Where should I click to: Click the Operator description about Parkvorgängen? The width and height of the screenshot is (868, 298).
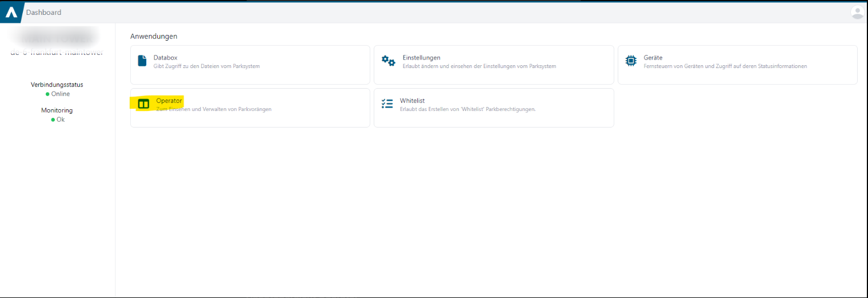coord(214,109)
